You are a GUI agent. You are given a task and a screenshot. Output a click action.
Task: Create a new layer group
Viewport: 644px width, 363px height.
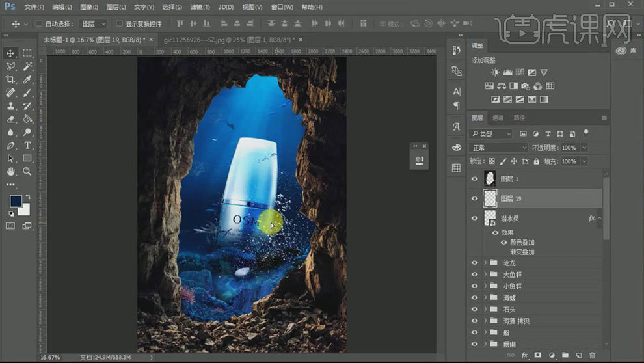(x=565, y=355)
